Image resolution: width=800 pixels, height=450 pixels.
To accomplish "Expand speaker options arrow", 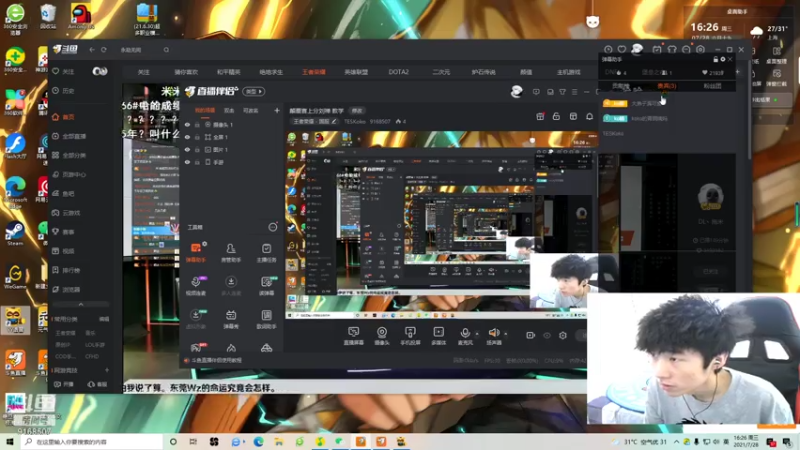I will point(506,334).
